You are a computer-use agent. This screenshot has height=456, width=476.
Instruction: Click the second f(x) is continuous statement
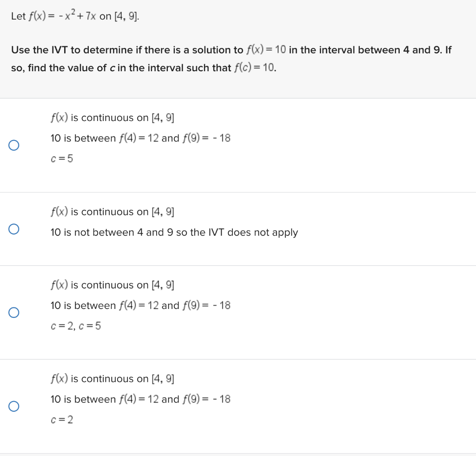point(112,212)
